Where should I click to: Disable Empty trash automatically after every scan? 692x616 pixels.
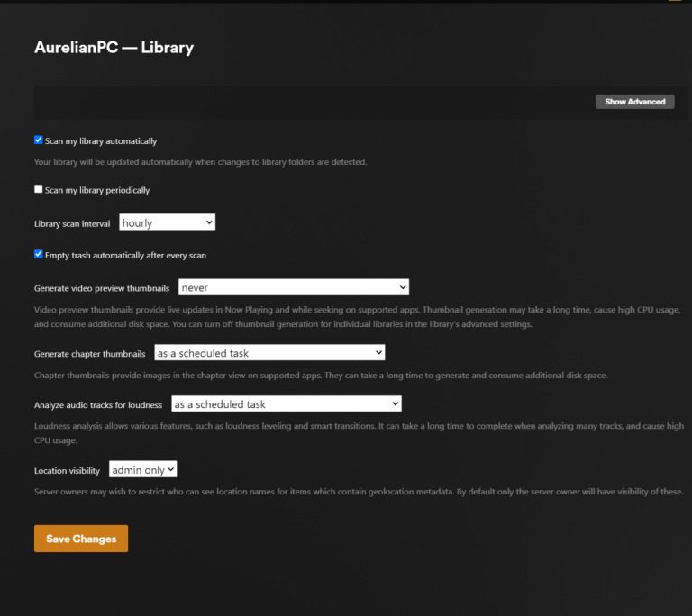(39, 254)
